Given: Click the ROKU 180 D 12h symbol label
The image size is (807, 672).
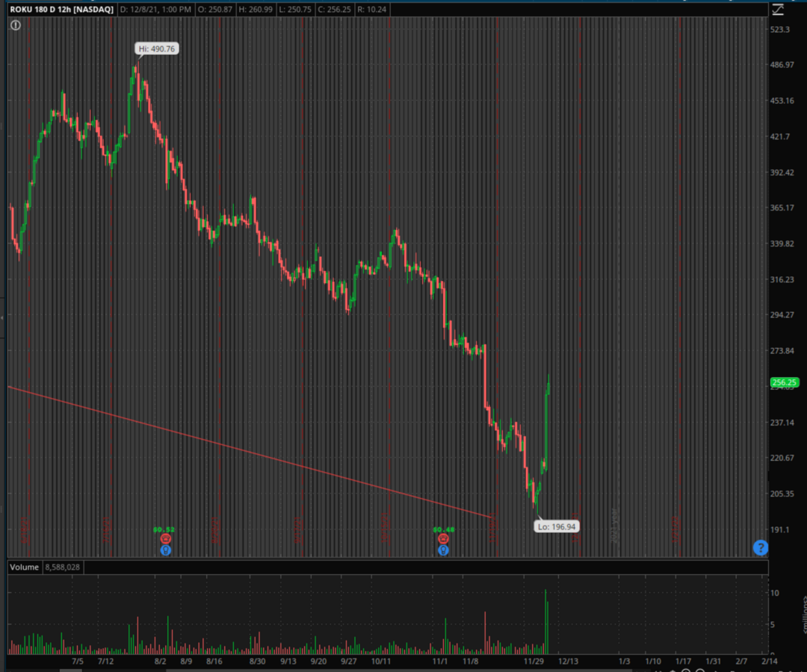Looking at the screenshot, I should [62, 9].
